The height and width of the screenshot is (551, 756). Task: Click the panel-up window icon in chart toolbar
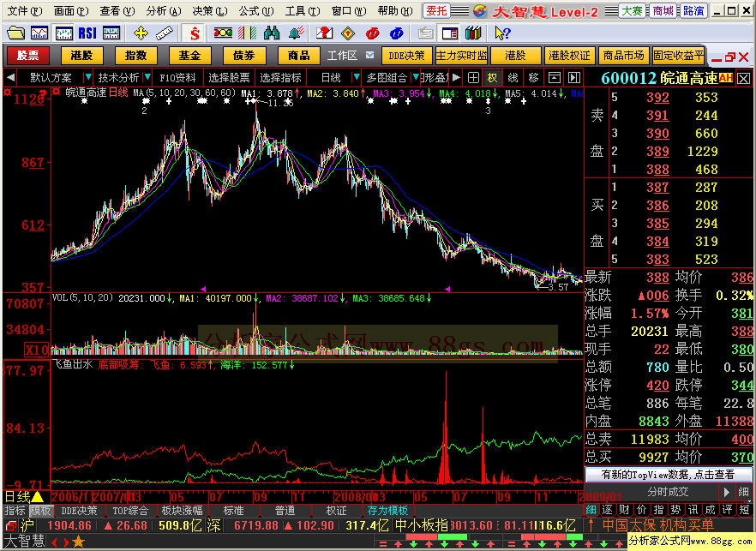pyautogui.click(x=555, y=78)
